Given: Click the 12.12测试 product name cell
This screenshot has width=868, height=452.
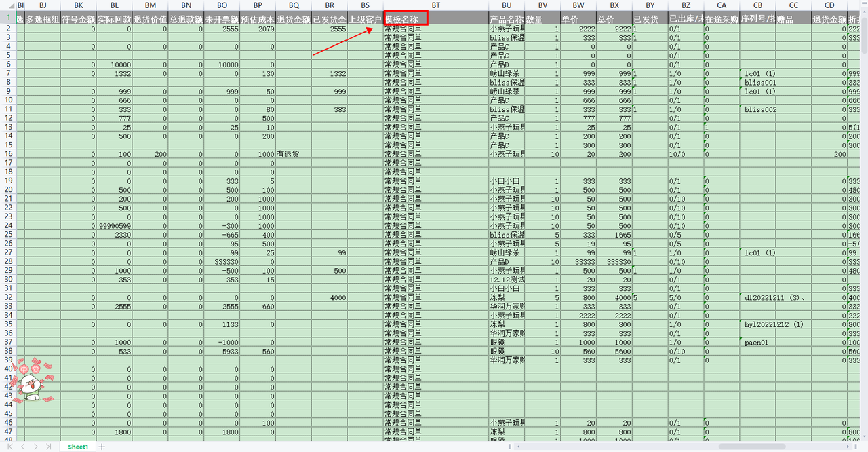Looking at the screenshot, I should tap(507, 279).
